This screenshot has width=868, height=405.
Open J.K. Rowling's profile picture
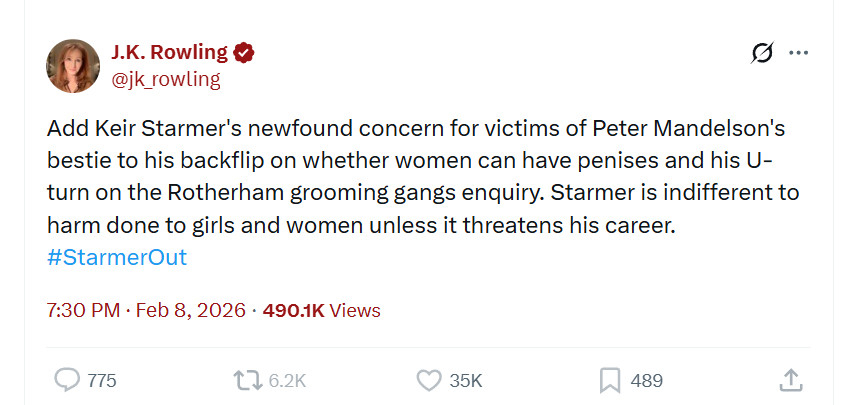73,65
